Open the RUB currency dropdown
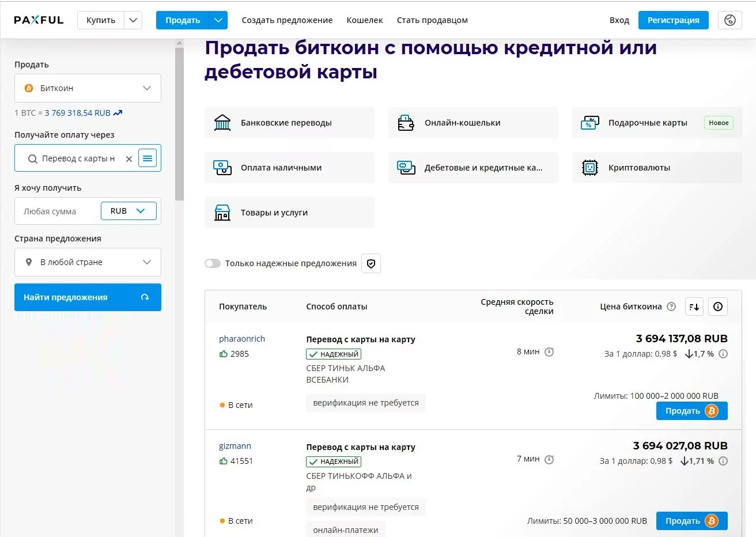Viewport: 756px width, 537px height. click(x=128, y=211)
